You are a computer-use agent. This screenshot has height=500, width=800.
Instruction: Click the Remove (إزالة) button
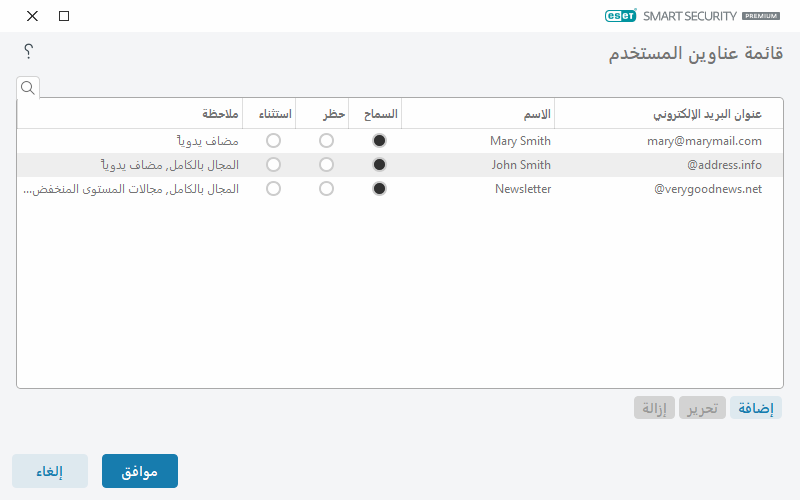point(654,408)
